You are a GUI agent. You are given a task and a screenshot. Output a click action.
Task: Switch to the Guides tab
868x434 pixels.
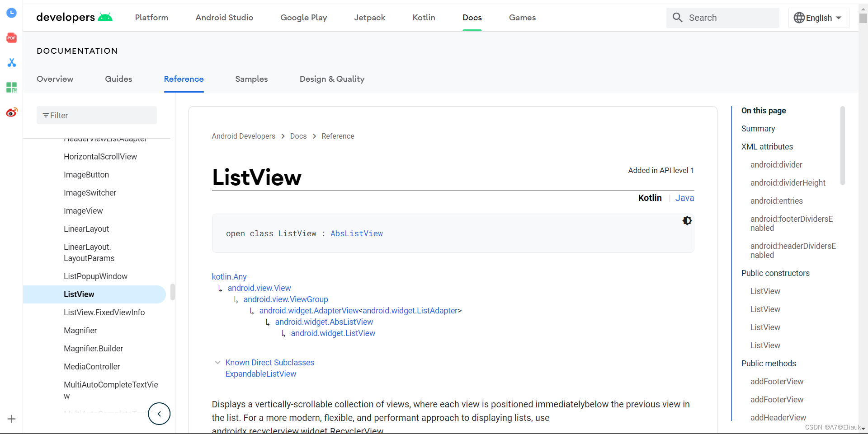[x=118, y=79]
